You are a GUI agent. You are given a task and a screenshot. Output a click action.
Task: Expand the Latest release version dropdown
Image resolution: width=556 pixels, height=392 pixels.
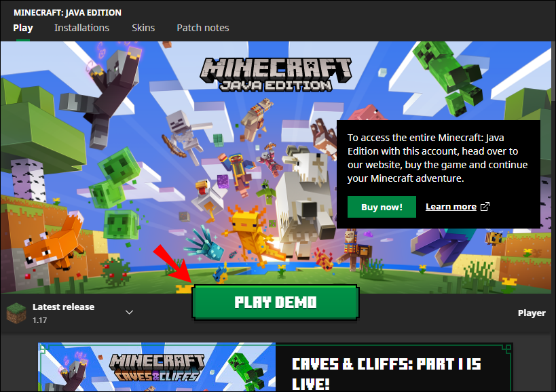pos(129,311)
